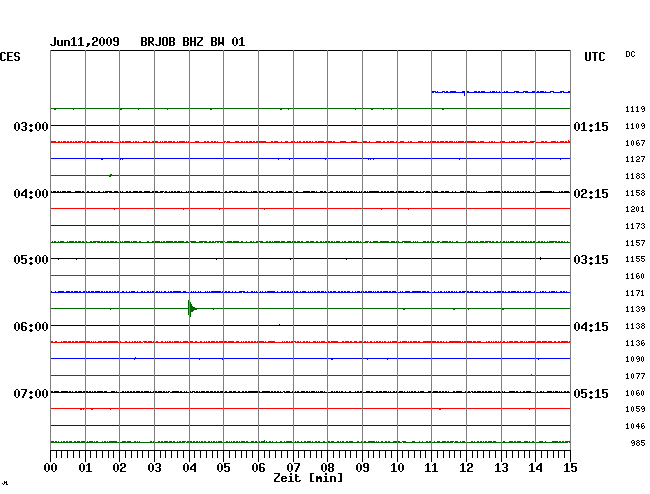Click the seismic event spike on green trace
This screenshot has height=494, width=650.
click(191, 308)
